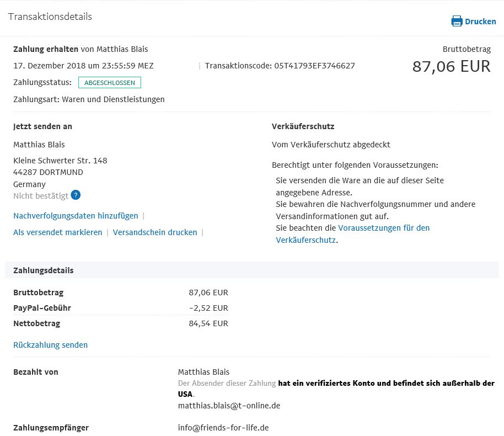Click the recipient email info@friends-for-life.de

(223, 428)
